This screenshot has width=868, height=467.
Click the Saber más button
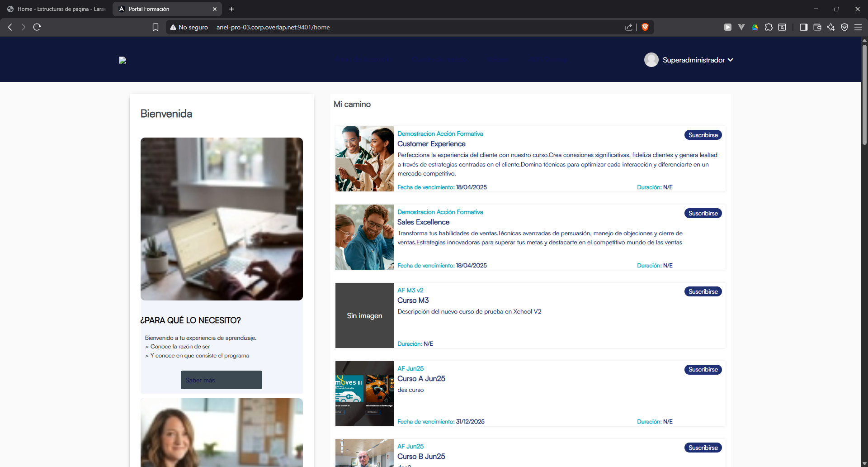pos(222,380)
